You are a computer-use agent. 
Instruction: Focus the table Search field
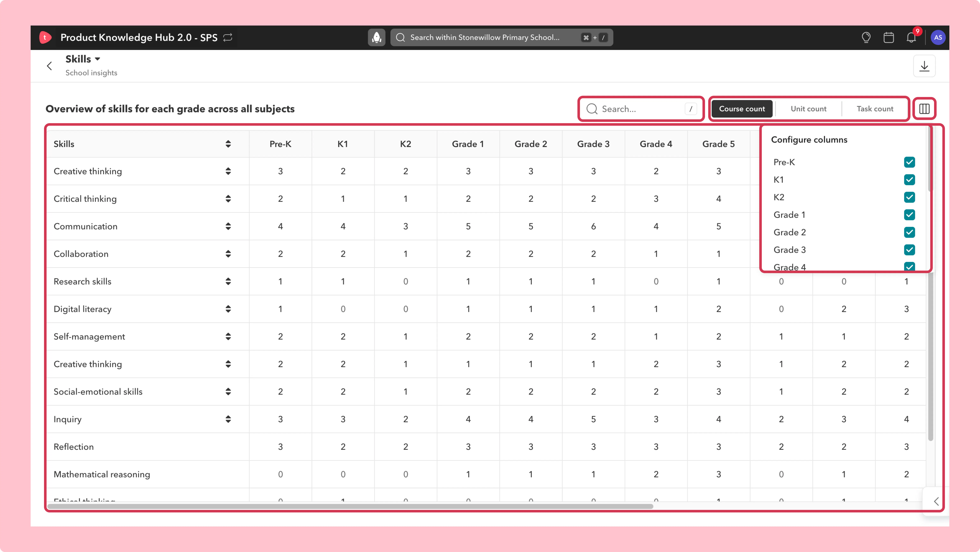[x=641, y=109]
